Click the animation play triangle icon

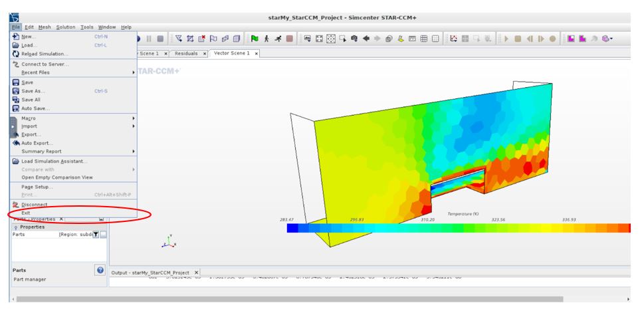[x=506, y=39]
